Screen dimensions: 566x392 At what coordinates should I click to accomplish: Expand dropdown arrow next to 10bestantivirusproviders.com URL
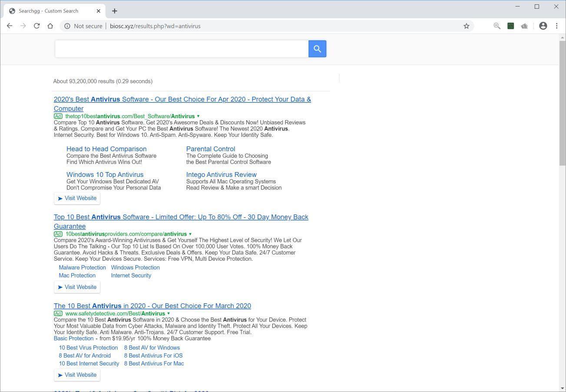(x=190, y=234)
